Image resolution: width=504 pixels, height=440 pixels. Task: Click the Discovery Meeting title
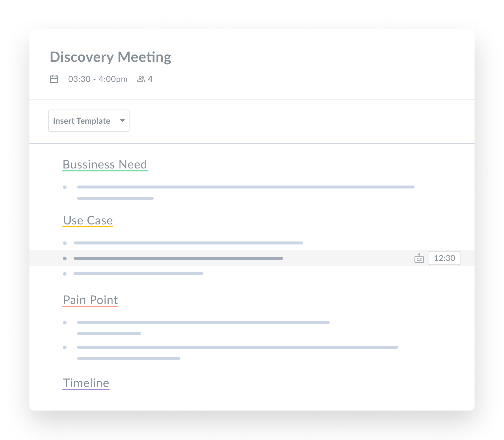coord(110,57)
